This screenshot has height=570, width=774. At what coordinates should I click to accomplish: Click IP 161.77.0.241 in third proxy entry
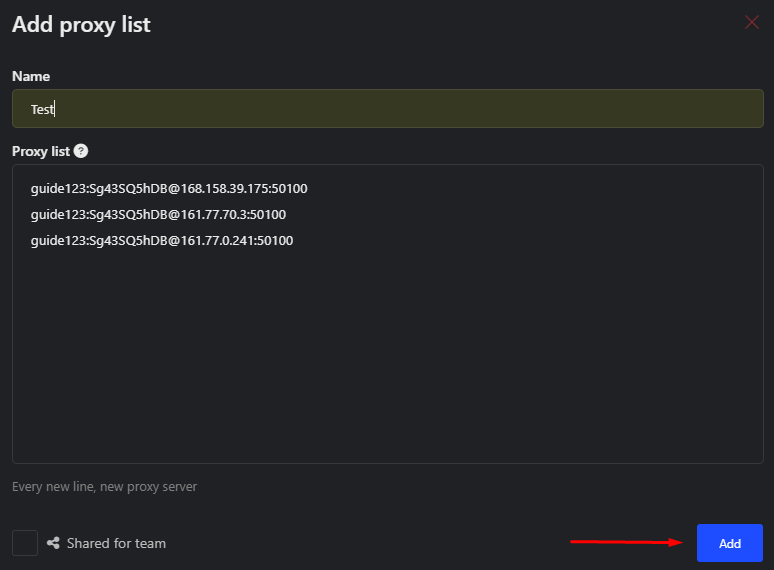(x=217, y=241)
